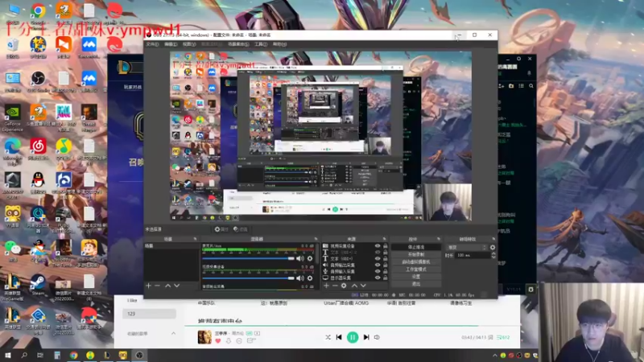
Task: Add a scene with plus icon in Scenes panel
Action: [148, 286]
